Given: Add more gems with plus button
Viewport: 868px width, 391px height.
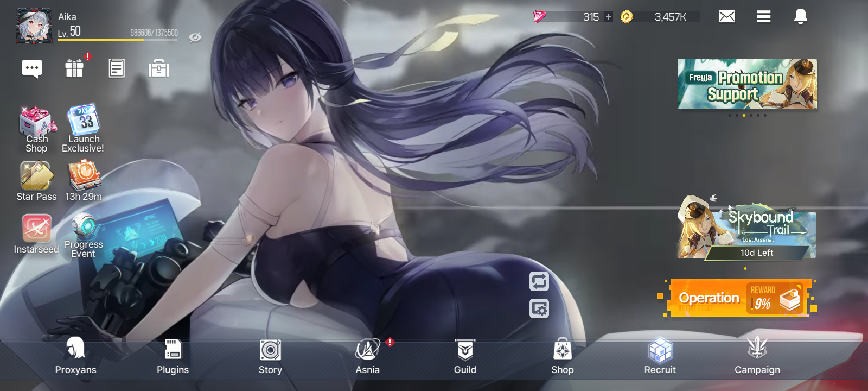Looking at the screenshot, I should tap(609, 17).
